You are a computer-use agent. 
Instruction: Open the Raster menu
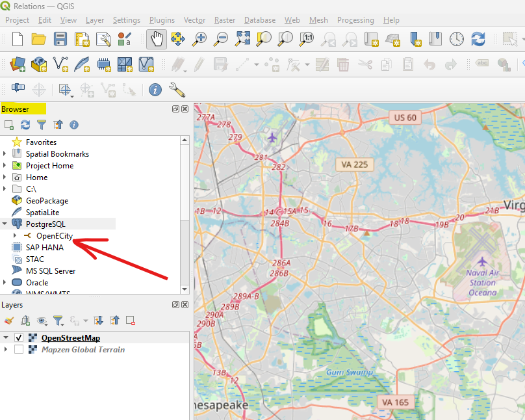[225, 20]
